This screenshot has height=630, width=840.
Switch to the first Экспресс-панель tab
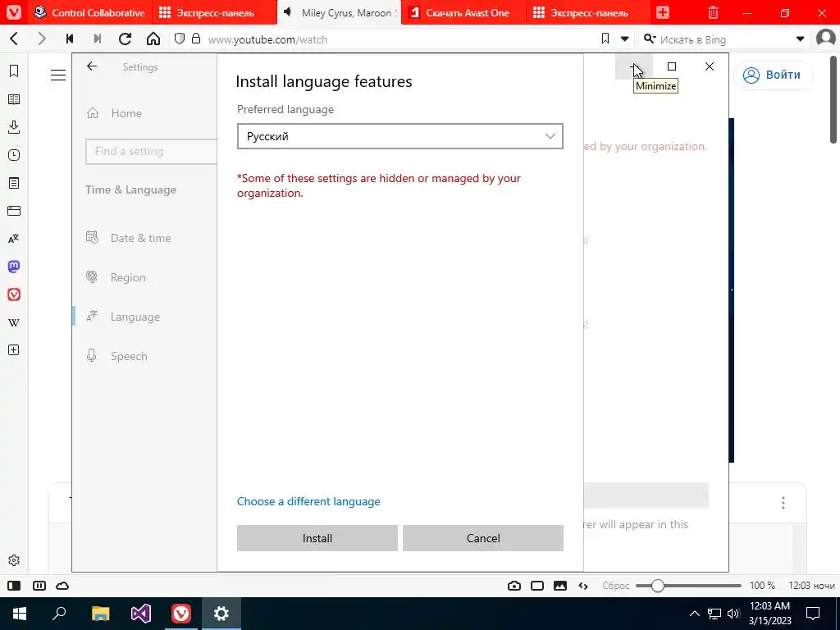[x=214, y=12]
